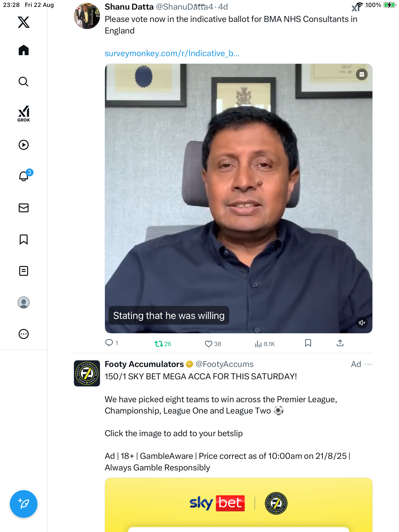Open sidebar Bookmarks icon

tap(24, 239)
